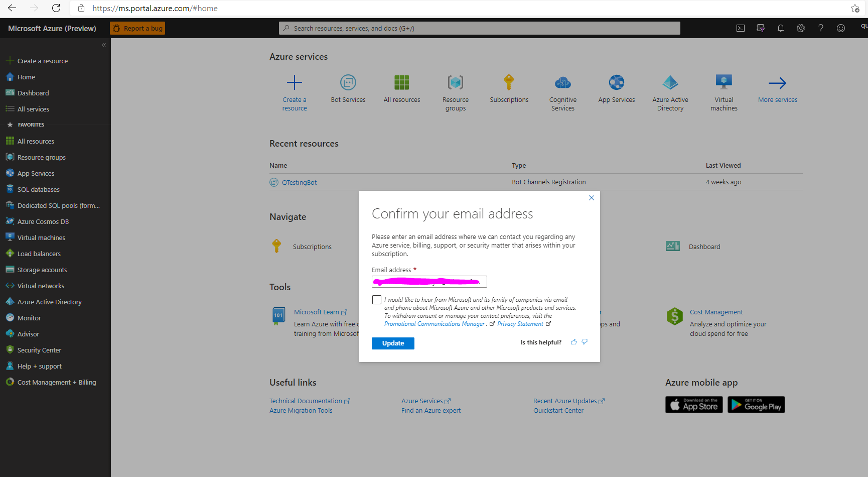Viewport: 868px width, 477px height.
Task: Open Cloud Shell from the top bar
Action: coord(740,28)
